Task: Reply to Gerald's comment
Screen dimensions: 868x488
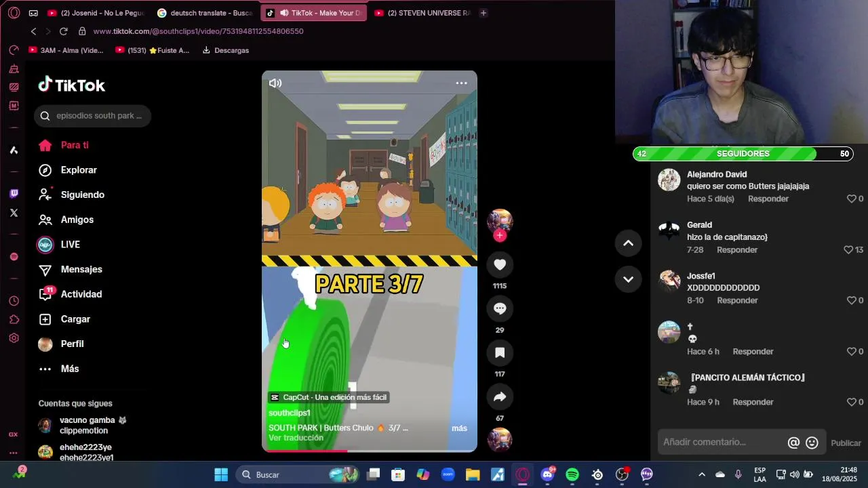Action: pyautogui.click(x=737, y=250)
